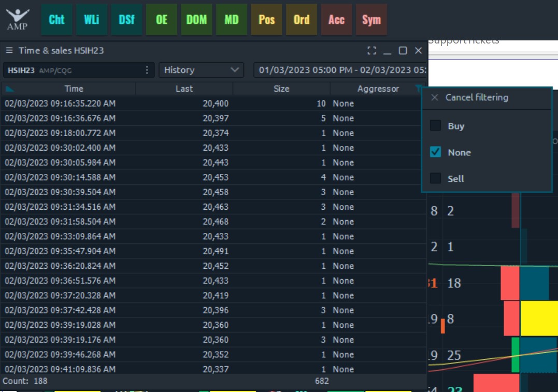Sort by the Last column header
Screen dimensions: 558x392
tap(184, 89)
